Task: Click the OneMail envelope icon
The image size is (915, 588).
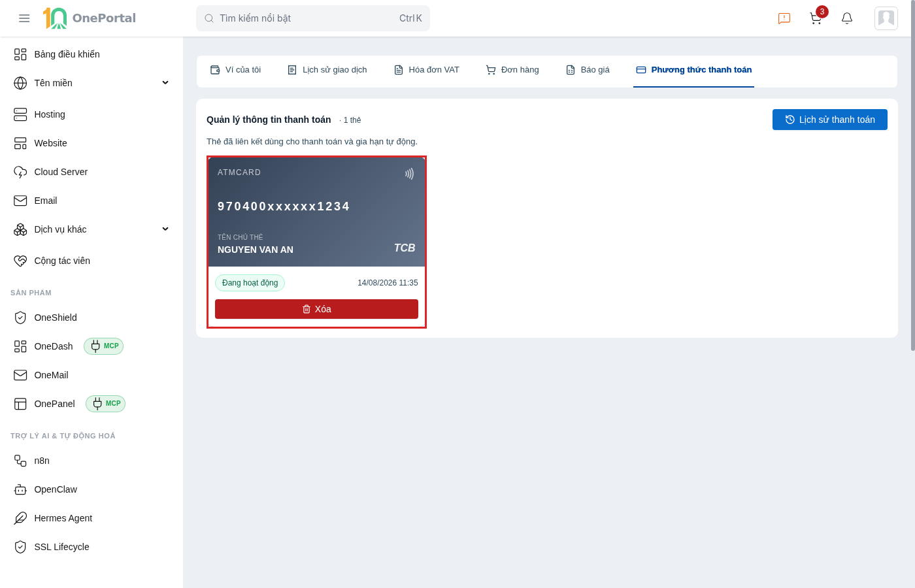Action: tap(20, 375)
